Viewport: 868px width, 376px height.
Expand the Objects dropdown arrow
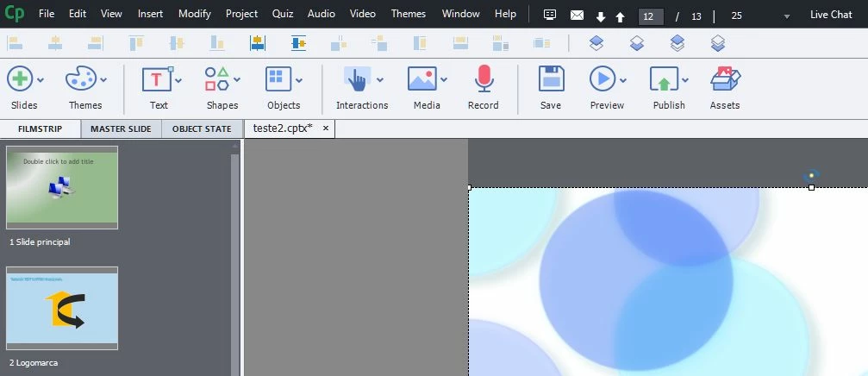299,80
